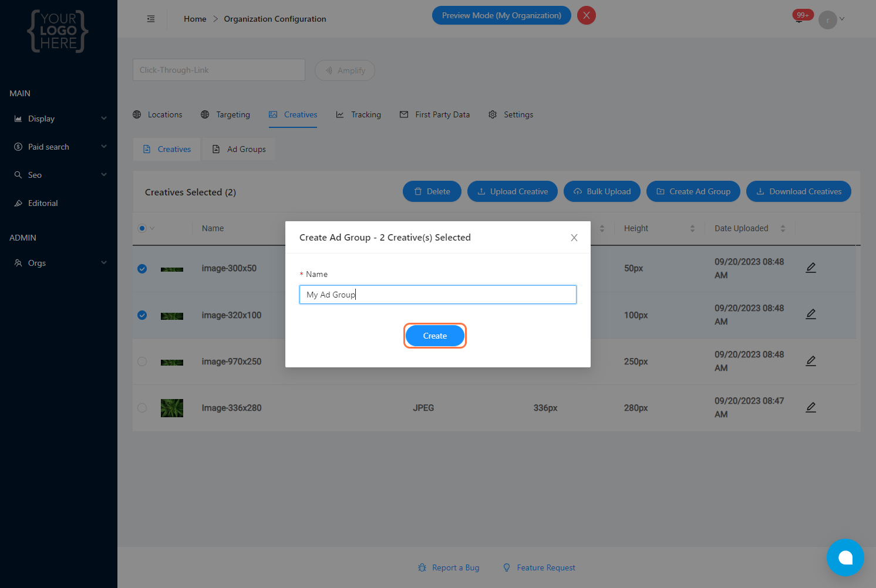This screenshot has width=876, height=588.
Task: Switch to the Settings tab
Action: point(511,114)
